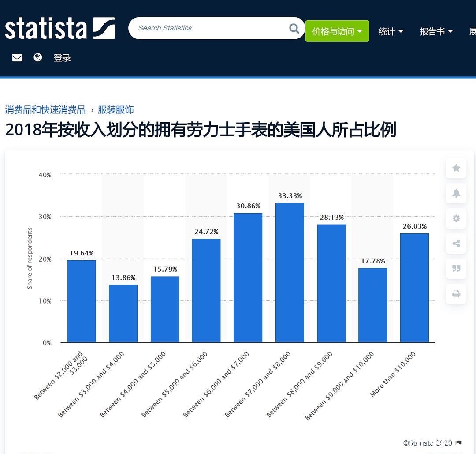The image size is (476, 454).
Task: Open the 消费品和快速消费品 breadcrumb
Action: pyautogui.click(x=45, y=110)
